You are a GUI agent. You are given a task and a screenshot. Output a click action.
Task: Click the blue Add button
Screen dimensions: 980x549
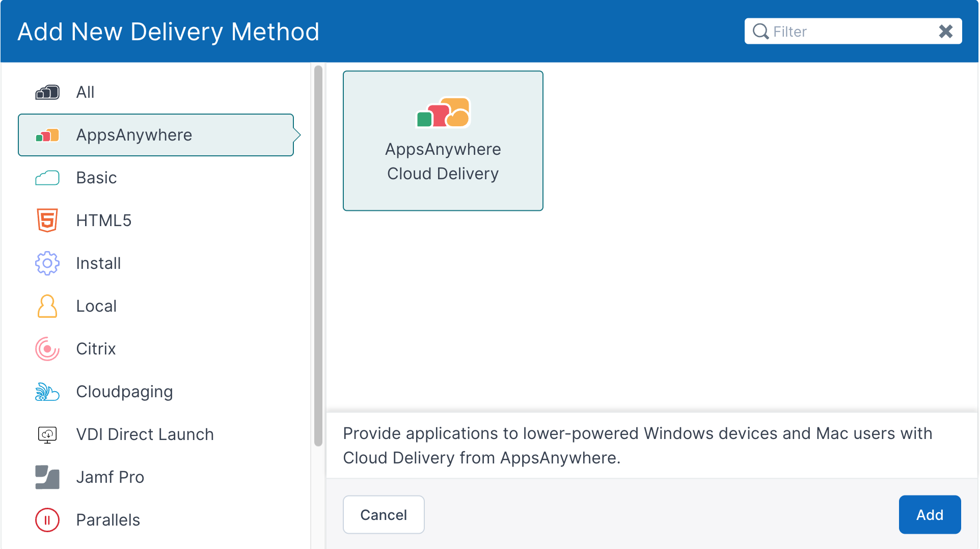coord(930,515)
